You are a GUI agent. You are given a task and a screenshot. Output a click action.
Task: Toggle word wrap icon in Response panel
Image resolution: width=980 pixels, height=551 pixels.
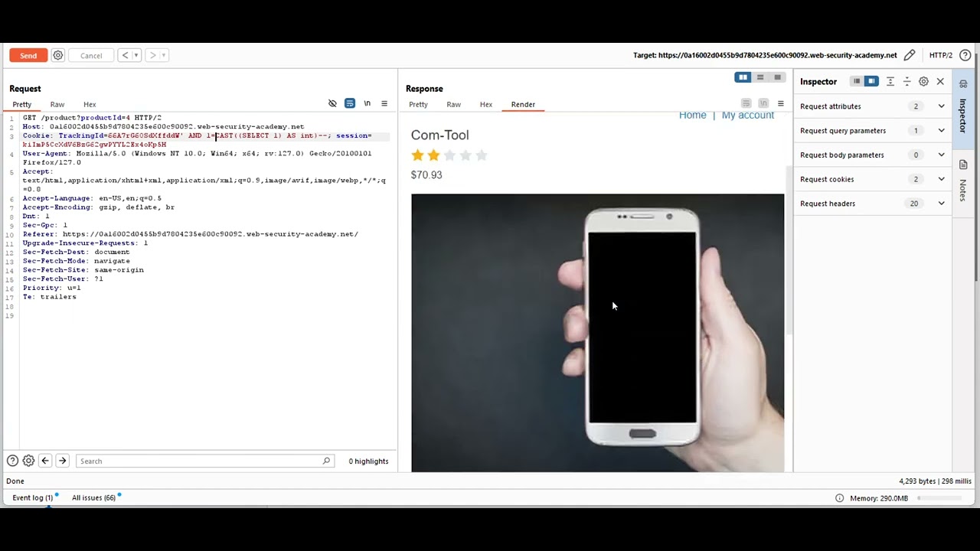click(746, 103)
